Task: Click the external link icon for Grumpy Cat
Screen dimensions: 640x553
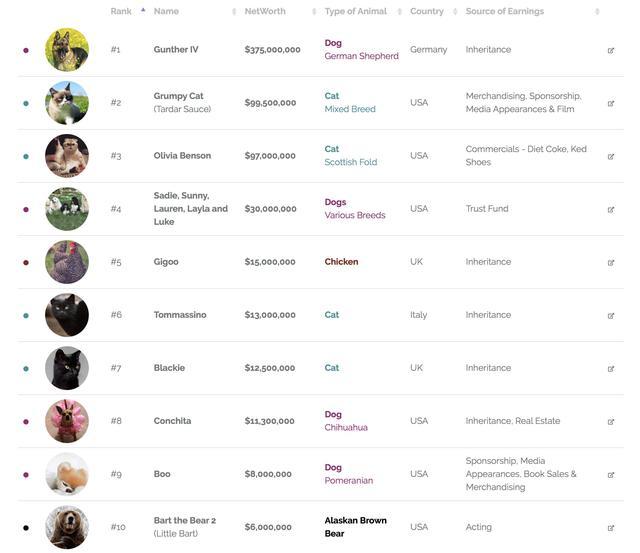Action: 611,103
